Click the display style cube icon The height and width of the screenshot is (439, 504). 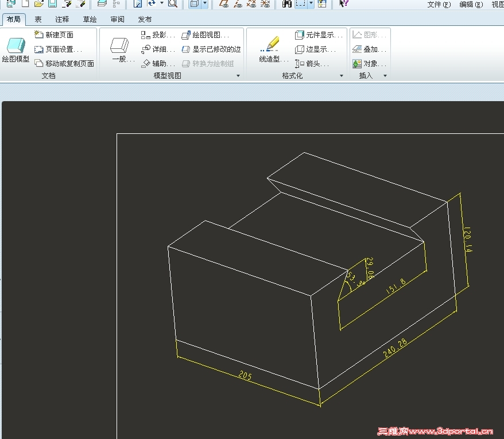194,3
